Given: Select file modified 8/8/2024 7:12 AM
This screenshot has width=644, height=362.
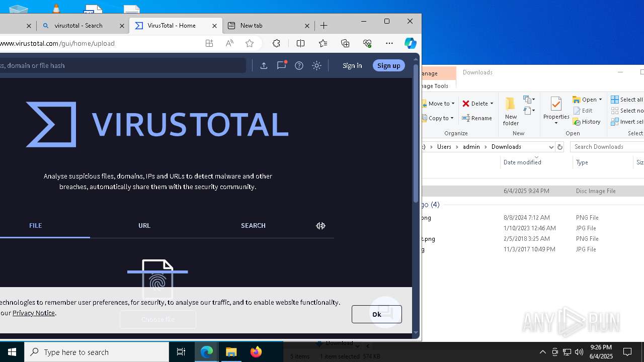Looking at the screenshot, I should (x=533, y=218).
